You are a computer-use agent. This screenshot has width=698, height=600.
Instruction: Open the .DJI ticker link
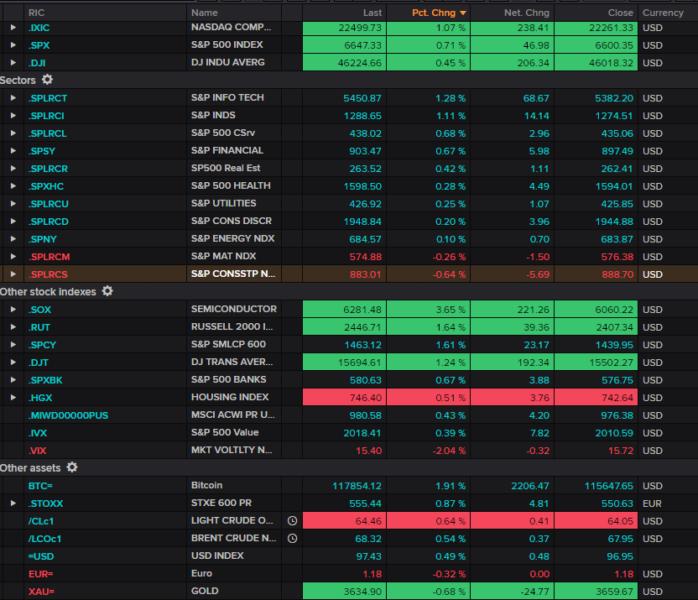(x=37, y=63)
